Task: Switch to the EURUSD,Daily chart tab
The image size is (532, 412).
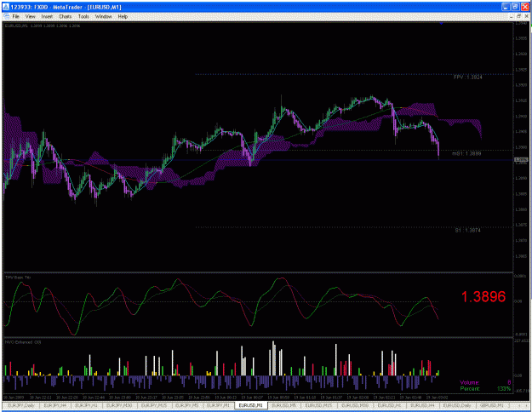Action: coord(457,405)
